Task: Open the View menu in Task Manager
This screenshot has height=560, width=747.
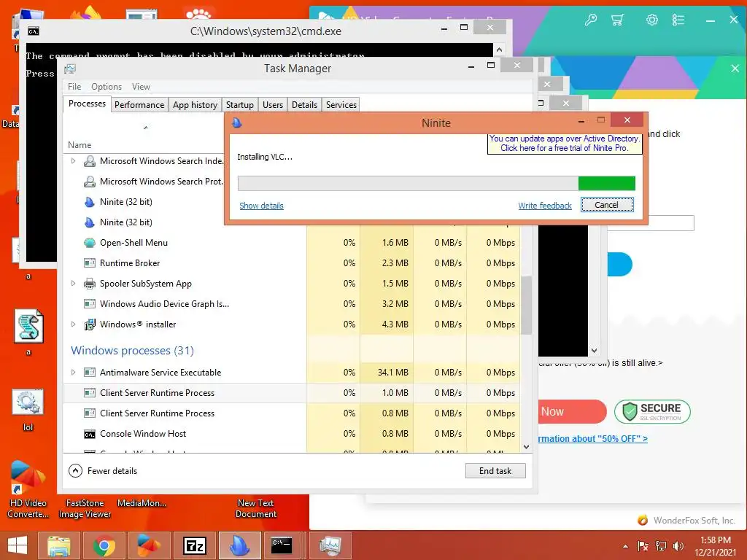Action: (141, 87)
